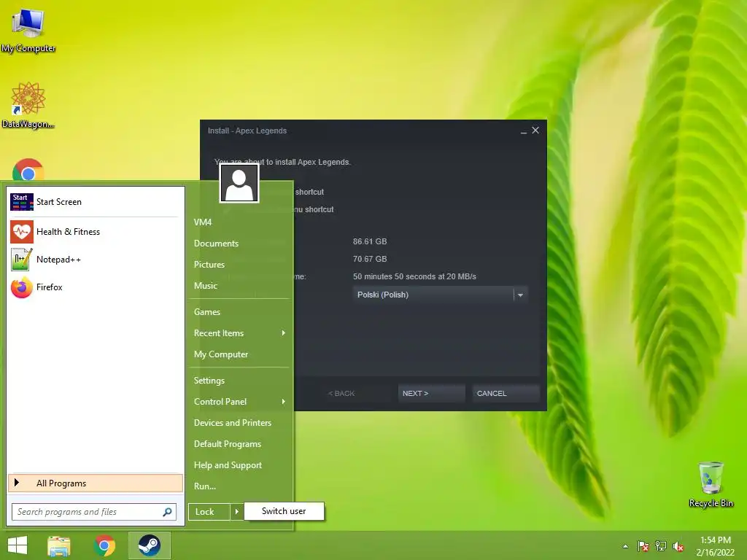The width and height of the screenshot is (747, 560).
Task: Click NEXT > in Steam install dialog
Action: [x=431, y=393]
